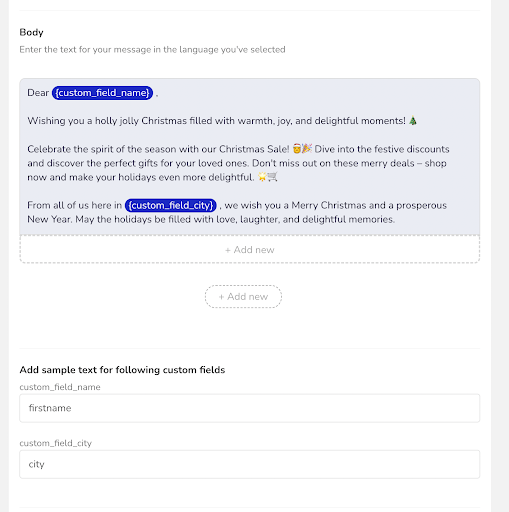Image resolution: width=509 pixels, height=512 pixels.
Task: Click the Santa face emoji after Christmas Sale
Action: click(x=297, y=149)
